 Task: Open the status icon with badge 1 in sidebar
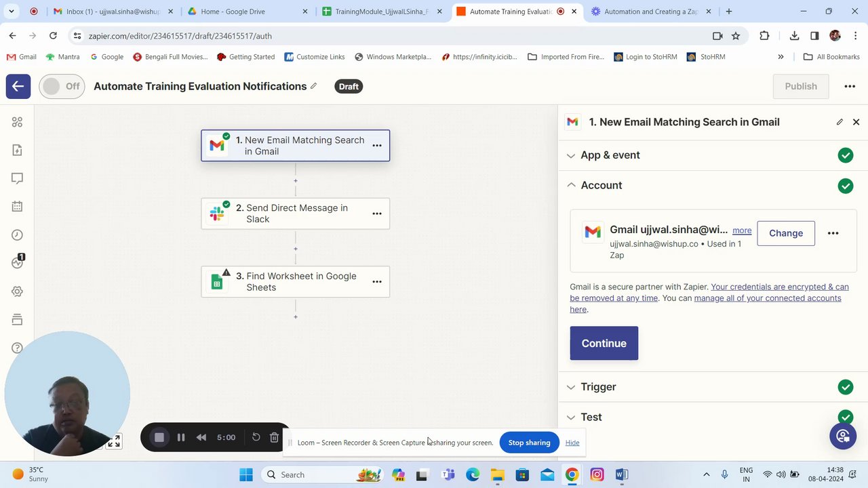coord(18,262)
